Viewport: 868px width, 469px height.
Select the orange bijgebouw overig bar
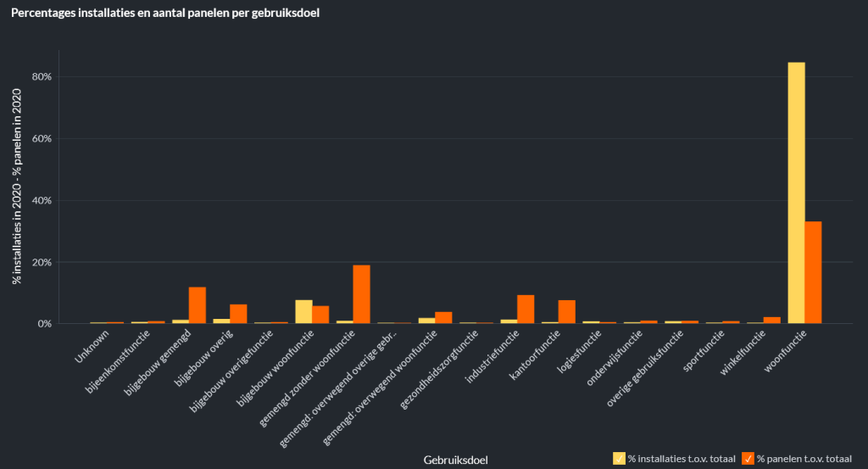point(238,314)
